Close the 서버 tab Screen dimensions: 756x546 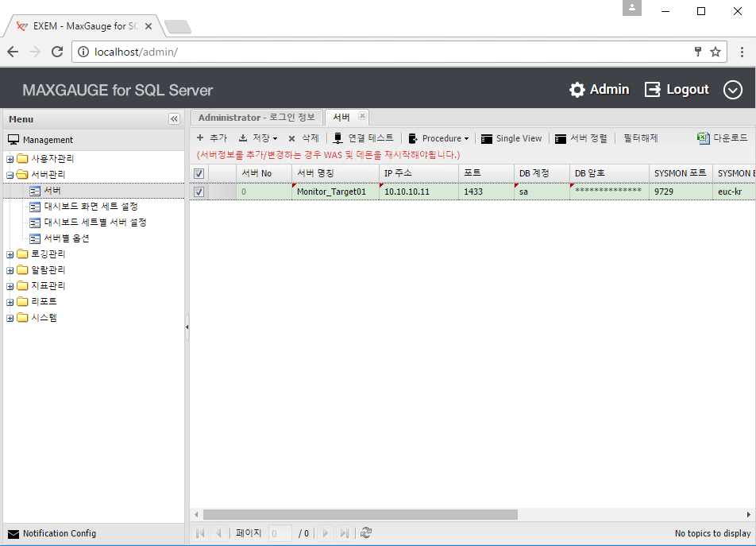tap(363, 116)
